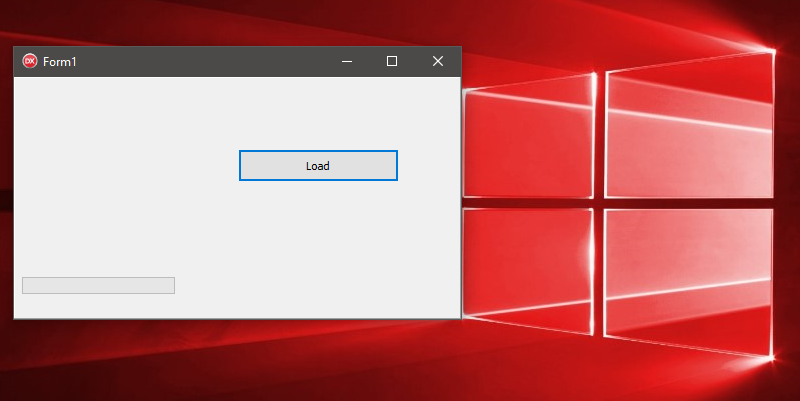The height and width of the screenshot is (401, 800).
Task: Close the Form1 window
Action: [x=438, y=61]
